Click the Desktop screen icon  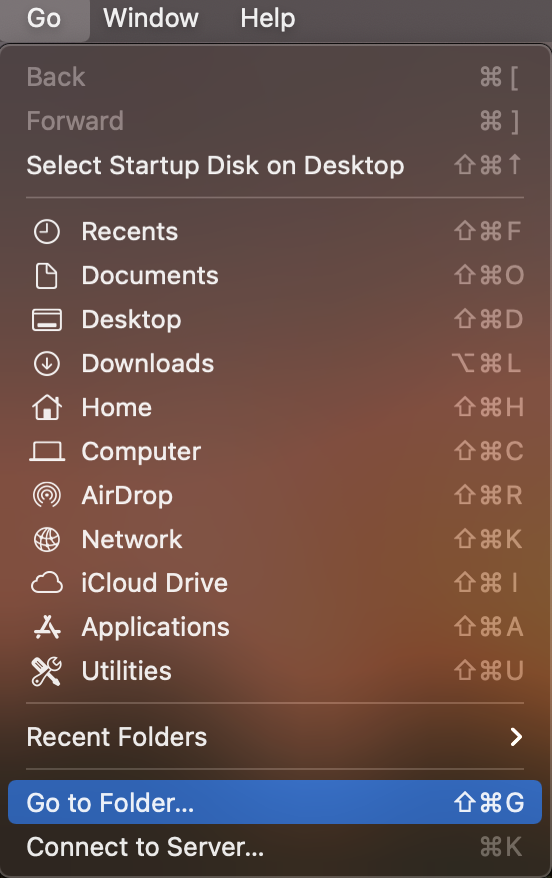46,320
